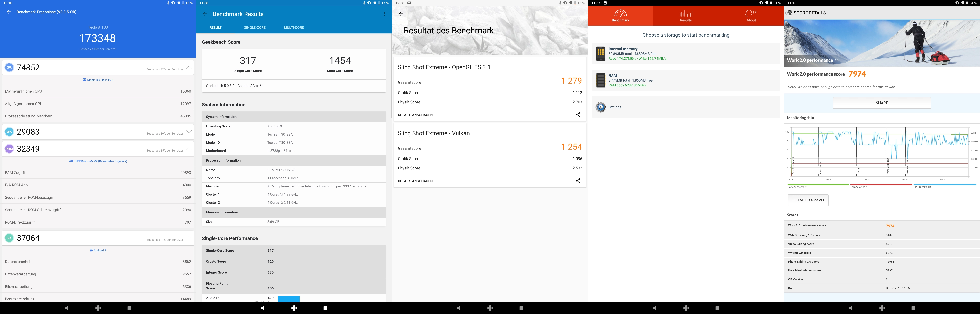Click the Android 9 link under UX score
980x314 pixels.
(x=98, y=250)
